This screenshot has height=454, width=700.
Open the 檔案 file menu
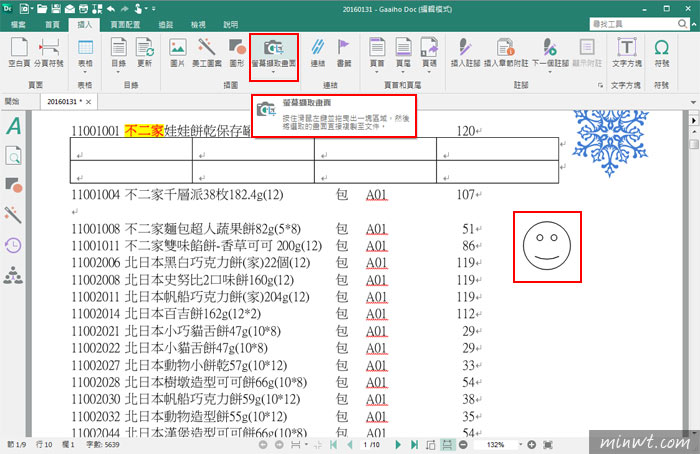click(18, 25)
